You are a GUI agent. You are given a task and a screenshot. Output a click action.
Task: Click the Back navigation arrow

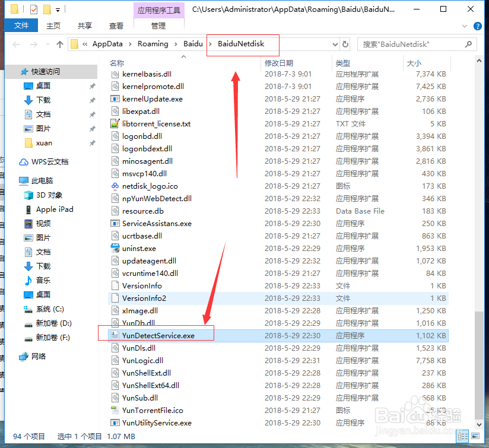[x=16, y=45]
